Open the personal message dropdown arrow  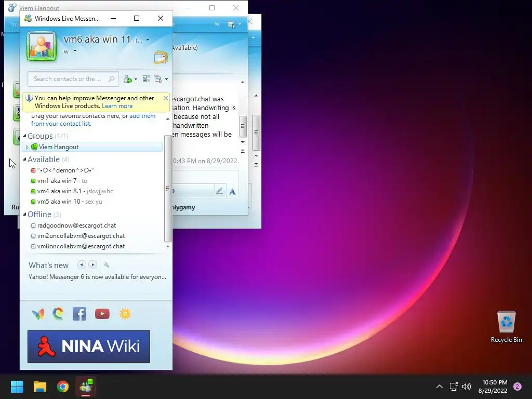click(x=75, y=51)
